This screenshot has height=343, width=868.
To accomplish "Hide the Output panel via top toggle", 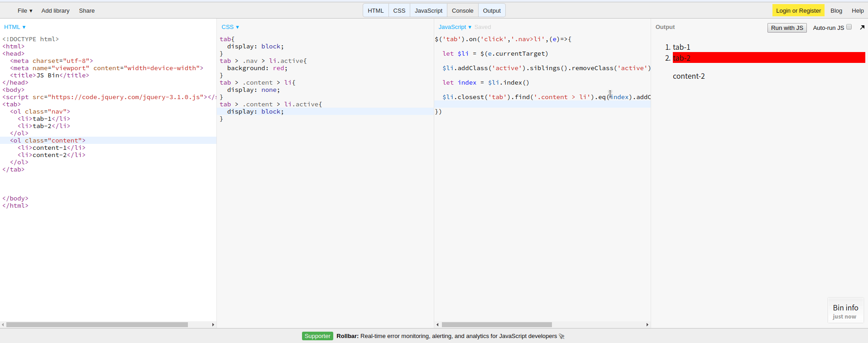I will (491, 10).
